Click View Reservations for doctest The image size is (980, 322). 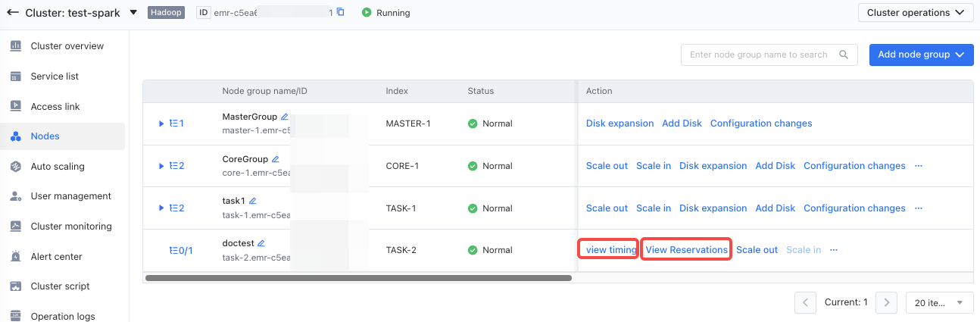686,250
